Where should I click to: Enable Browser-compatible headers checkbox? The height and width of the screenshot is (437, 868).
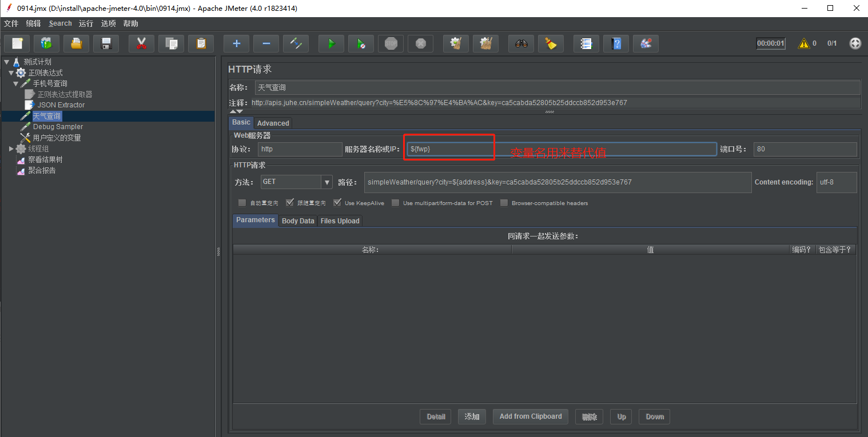point(504,203)
